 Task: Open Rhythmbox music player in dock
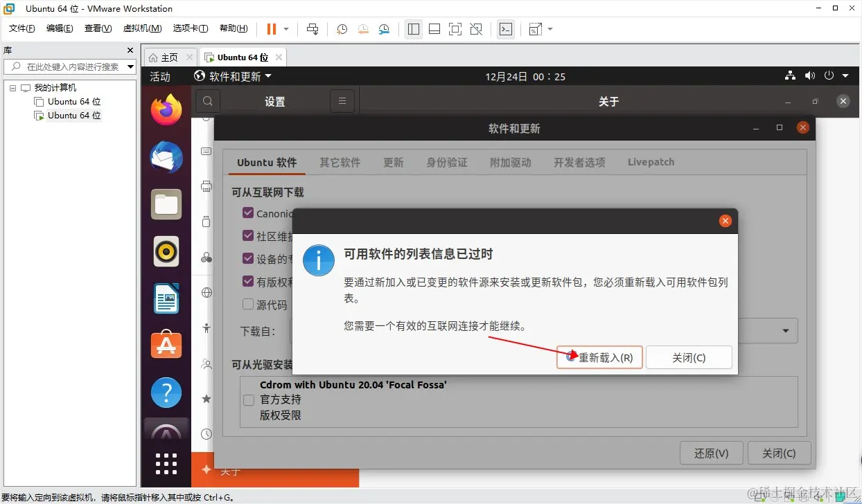pos(166,251)
